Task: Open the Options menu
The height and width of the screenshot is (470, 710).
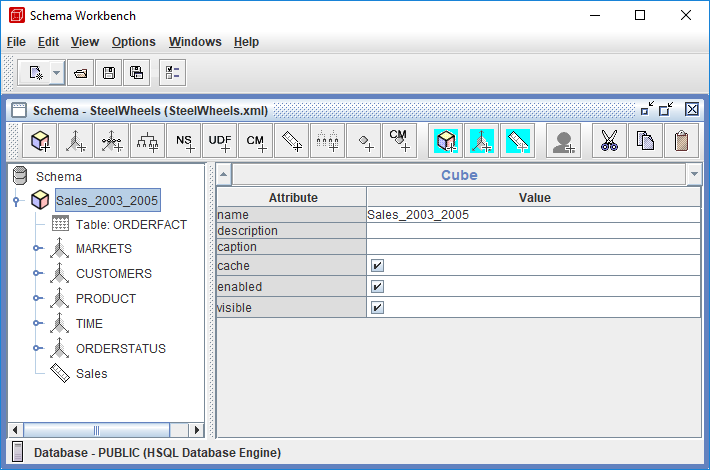Action: (133, 42)
